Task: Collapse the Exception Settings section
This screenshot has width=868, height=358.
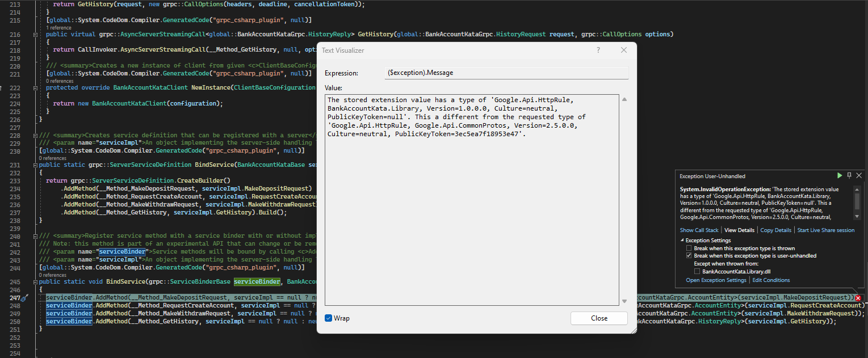Action: [682, 241]
